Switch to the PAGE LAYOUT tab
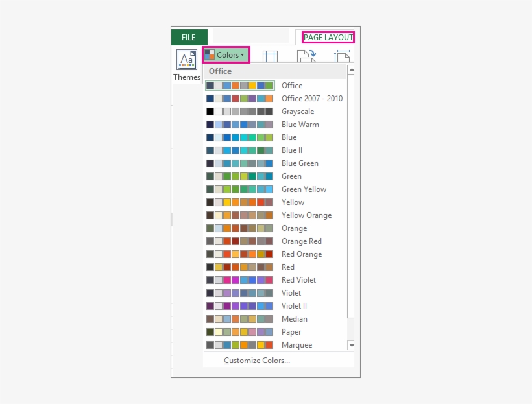 (x=328, y=38)
